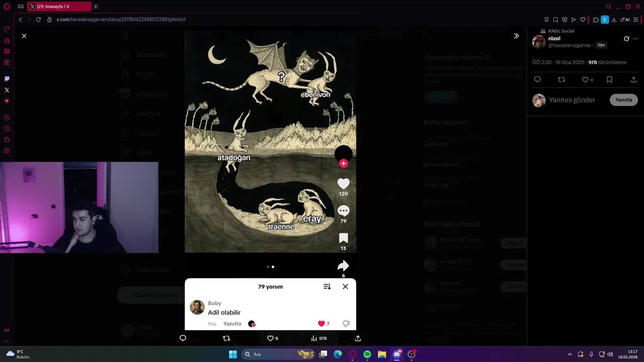Screen dimensions: 644x362
Task: Click Grok explain icon on post
Action: pyautogui.click(x=626, y=39)
